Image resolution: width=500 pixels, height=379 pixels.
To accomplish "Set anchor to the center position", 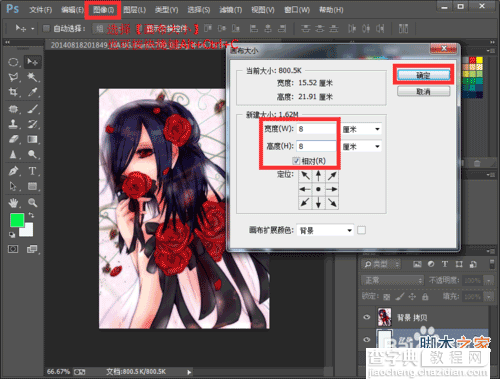I will [x=318, y=189].
